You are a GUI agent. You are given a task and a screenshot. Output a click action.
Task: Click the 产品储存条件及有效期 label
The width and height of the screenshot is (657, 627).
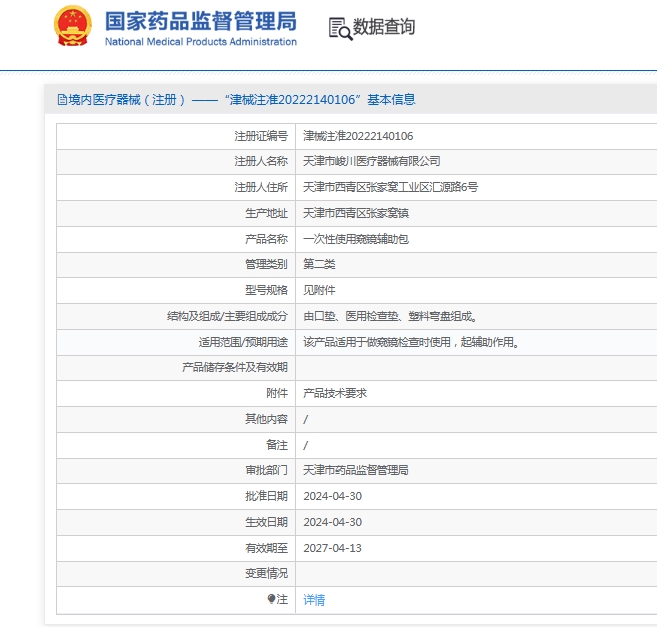(235, 367)
